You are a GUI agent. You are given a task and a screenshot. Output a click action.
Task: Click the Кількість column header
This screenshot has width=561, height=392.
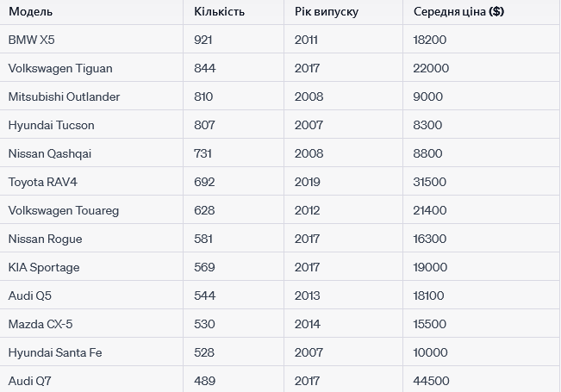219,11
